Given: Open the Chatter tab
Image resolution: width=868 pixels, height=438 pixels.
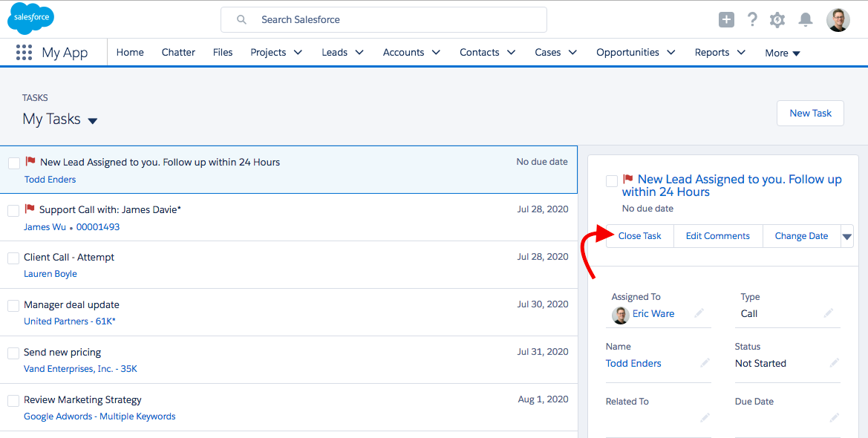Looking at the screenshot, I should pos(178,53).
